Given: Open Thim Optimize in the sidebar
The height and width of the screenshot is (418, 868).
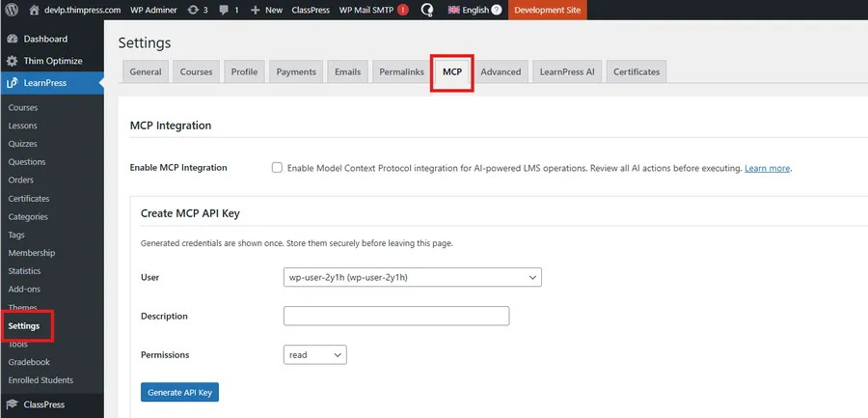Looking at the screenshot, I should (53, 61).
